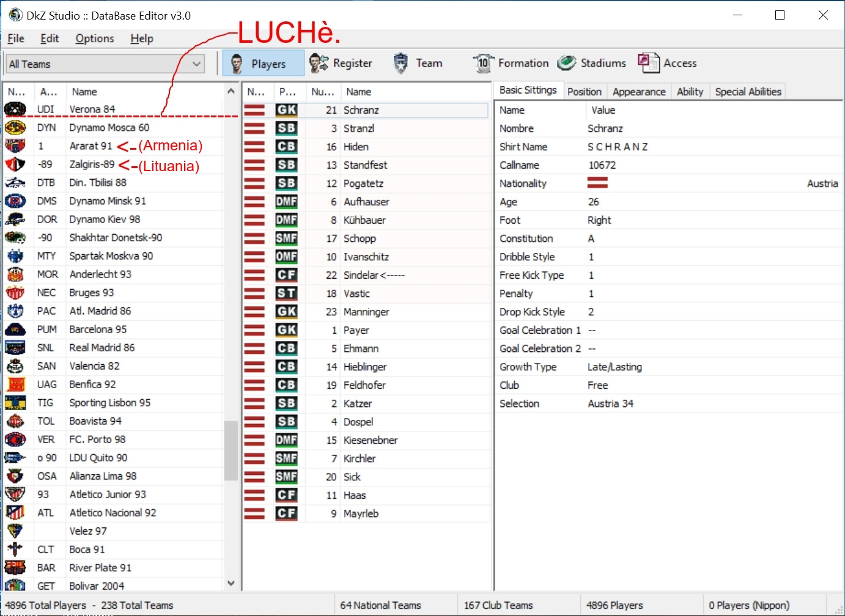The image size is (845, 616).
Task: Click the OMF position badge for Ivanschitz
Action: pyautogui.click(x=286, y=257)
